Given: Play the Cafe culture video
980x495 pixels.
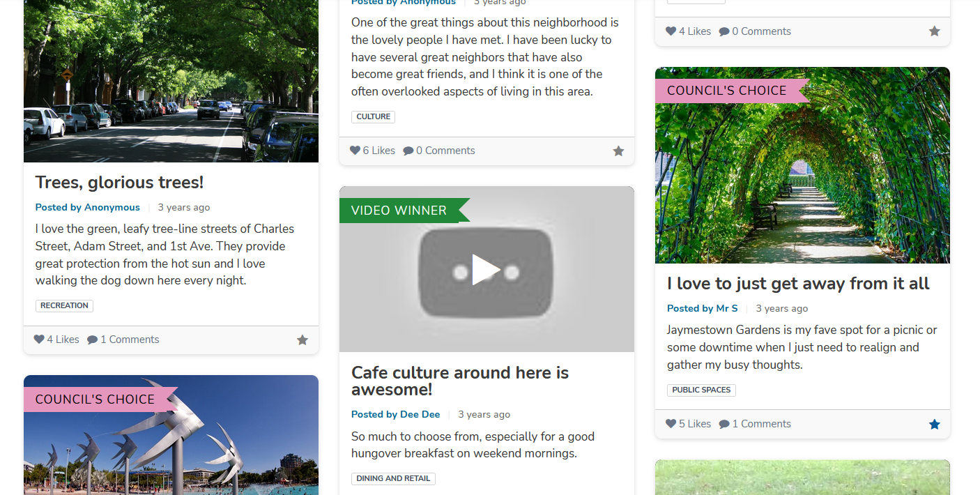Looking at the screenshot, I should coord(486,271).
